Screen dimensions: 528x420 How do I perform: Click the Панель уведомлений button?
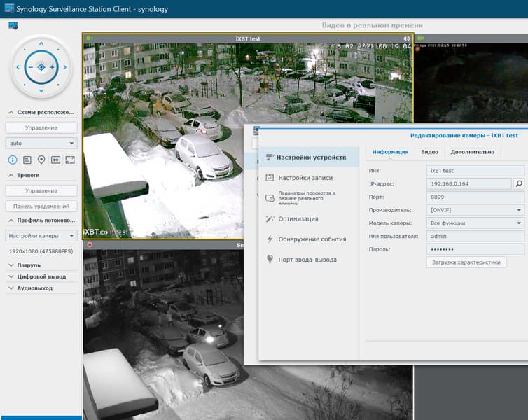(41, 206)
